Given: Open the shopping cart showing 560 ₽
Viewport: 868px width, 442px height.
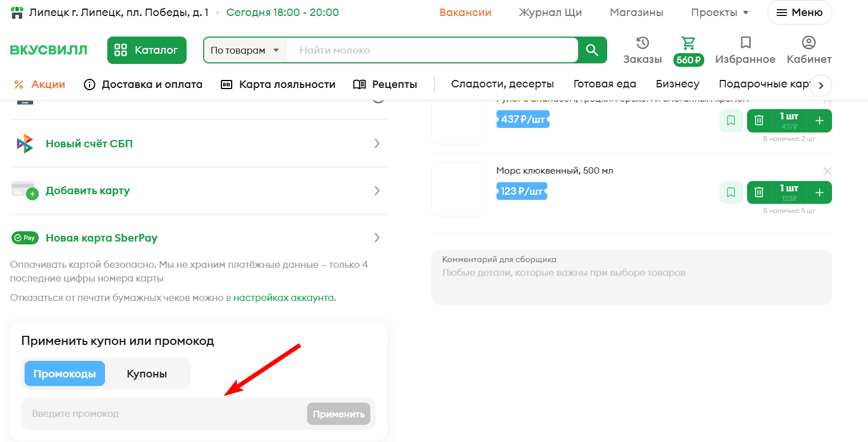Looking at the screenshot, I should pyautogui.click(x=688, y=50).
